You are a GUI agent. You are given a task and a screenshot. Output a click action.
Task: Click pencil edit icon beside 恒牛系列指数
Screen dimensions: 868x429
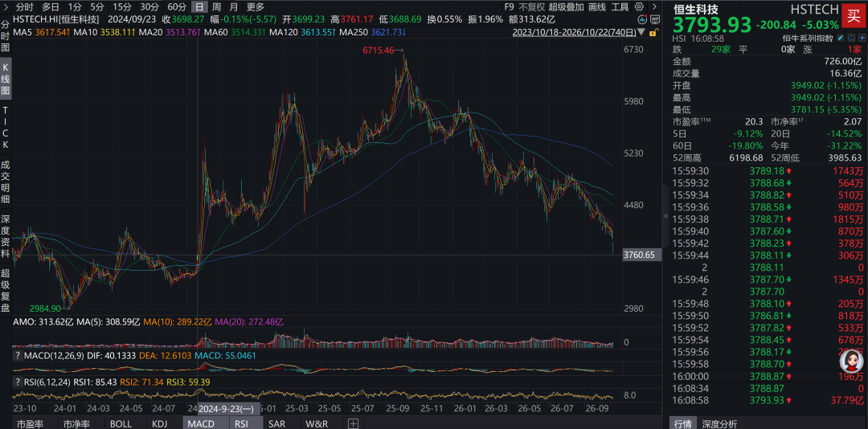point(841,39)
